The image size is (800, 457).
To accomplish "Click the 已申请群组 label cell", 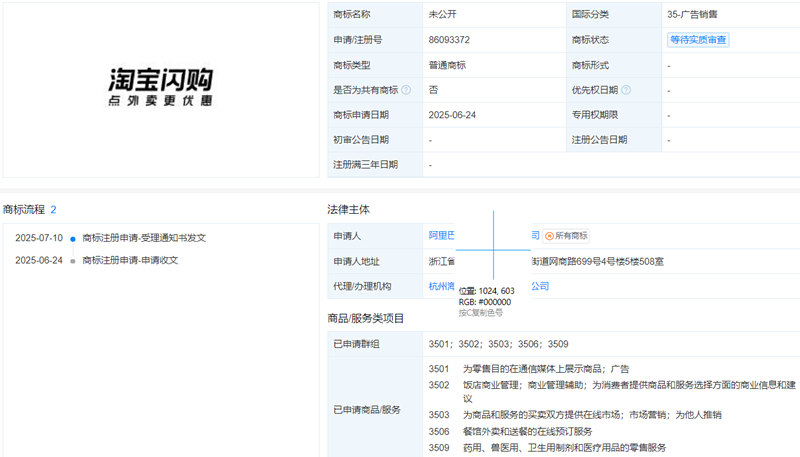I will tap(375, 344).
